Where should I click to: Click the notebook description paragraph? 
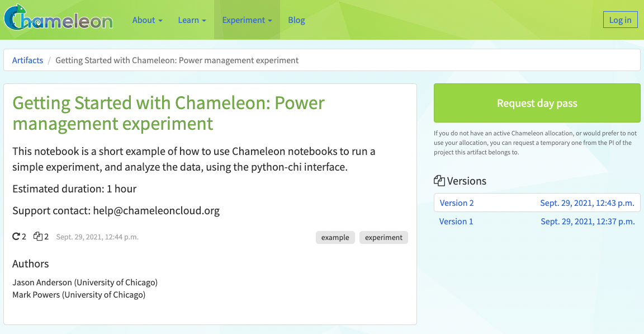(x=194, y=159)
